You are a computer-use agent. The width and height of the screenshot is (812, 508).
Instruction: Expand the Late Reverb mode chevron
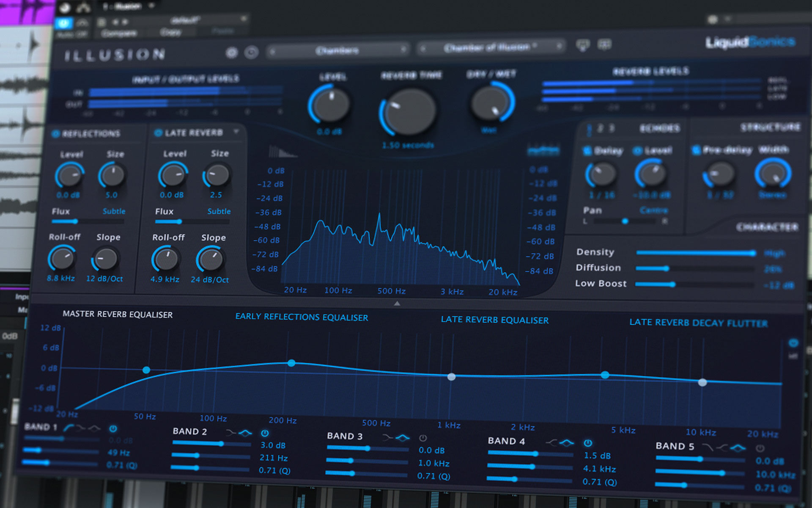point(236,132)
